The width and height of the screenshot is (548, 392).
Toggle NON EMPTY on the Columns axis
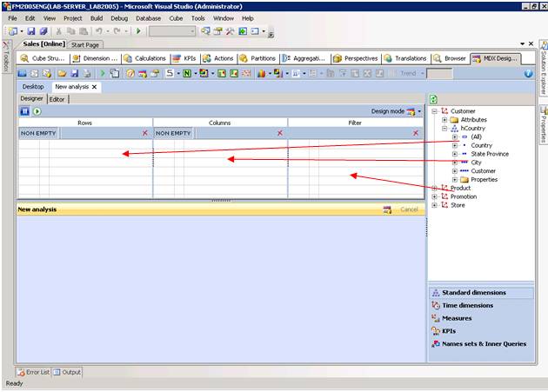(173, 133)
